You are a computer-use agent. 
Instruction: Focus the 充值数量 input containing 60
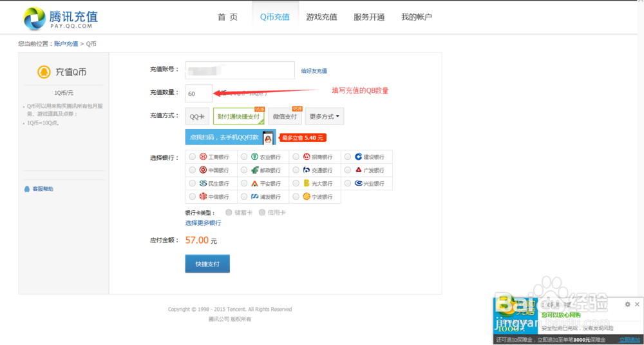point(199,94)
